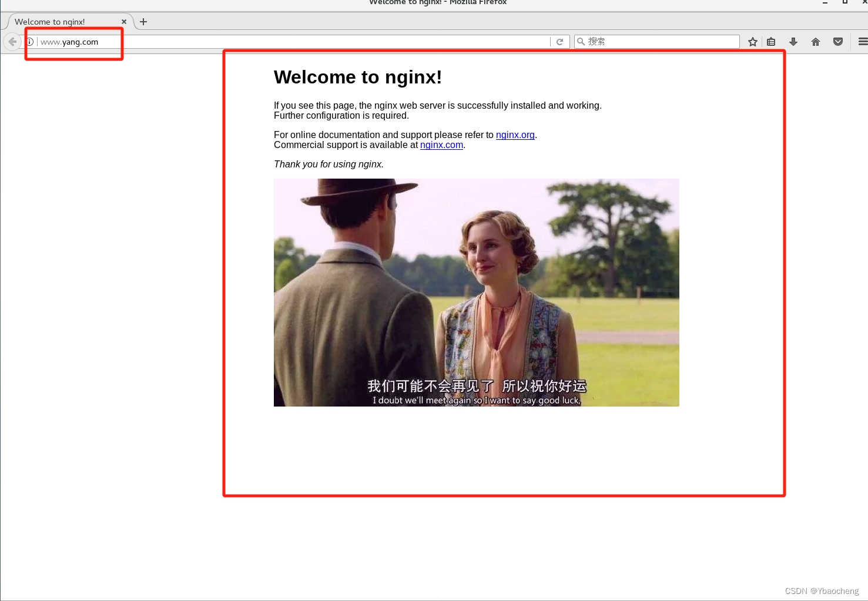Close the Welcome to nginx! tab

click(124, 22)
